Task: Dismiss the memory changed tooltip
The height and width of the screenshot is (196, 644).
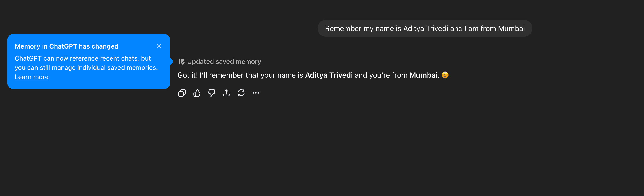Action: [159, 46]
